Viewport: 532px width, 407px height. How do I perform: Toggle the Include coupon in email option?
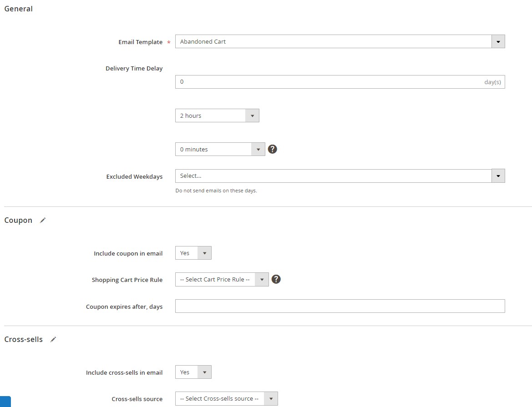(193, 253)
